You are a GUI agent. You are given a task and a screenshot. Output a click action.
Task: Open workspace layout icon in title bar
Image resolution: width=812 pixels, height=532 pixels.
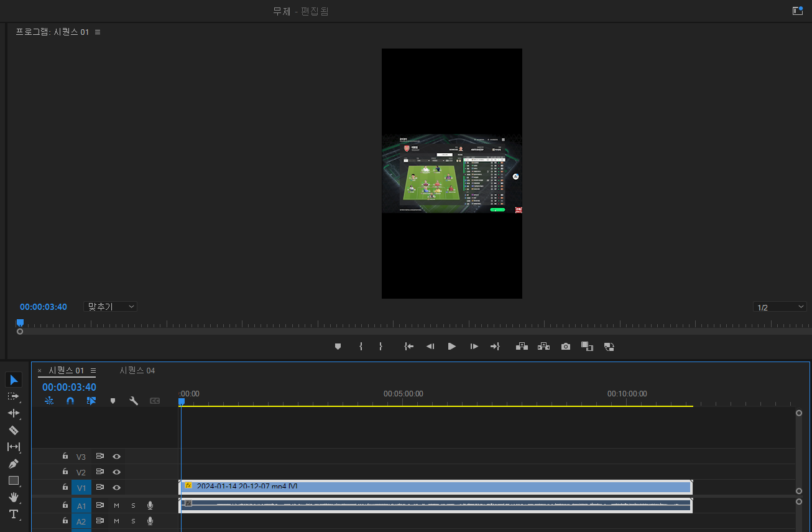click(798, 11)
